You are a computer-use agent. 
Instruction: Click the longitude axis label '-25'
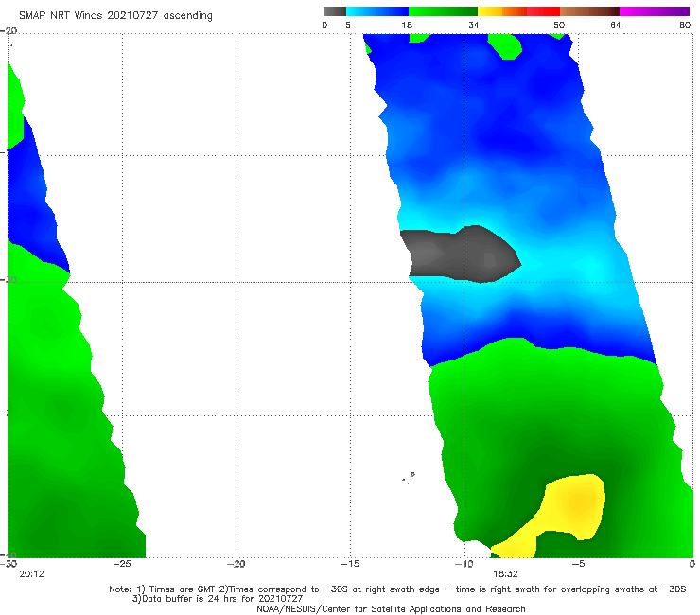pos(122,564)
